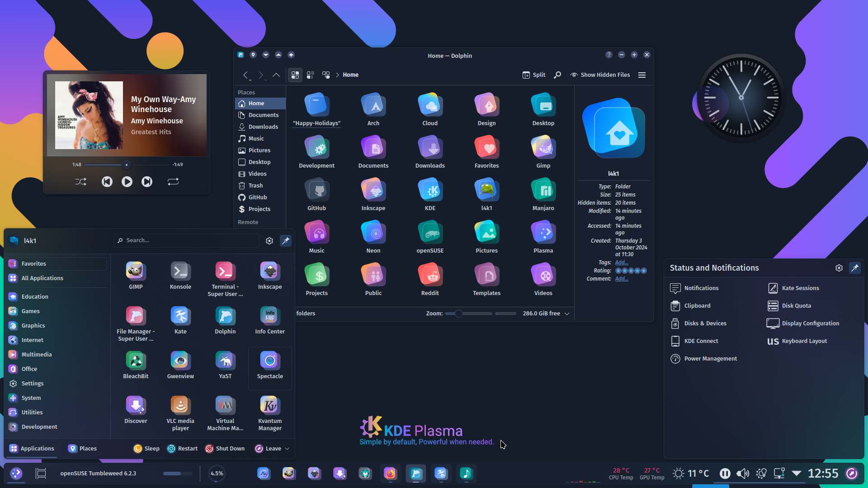Viewport: 868px width, 488px height.
Task: Open volume control in the taskbar
Action: click(743, 474)
